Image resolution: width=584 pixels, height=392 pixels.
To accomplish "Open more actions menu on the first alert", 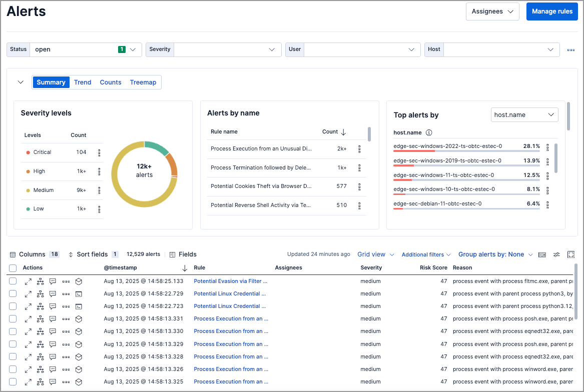I will tap(65, 281).
